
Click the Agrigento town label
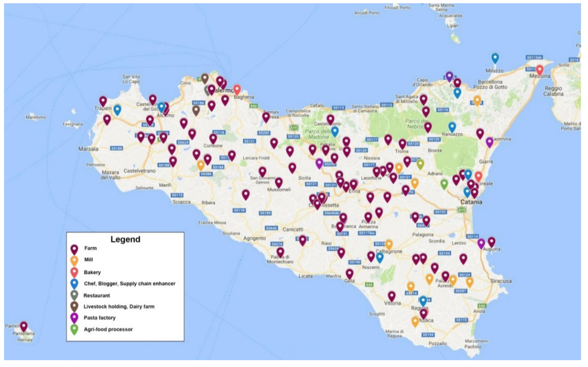pos(255,238)
